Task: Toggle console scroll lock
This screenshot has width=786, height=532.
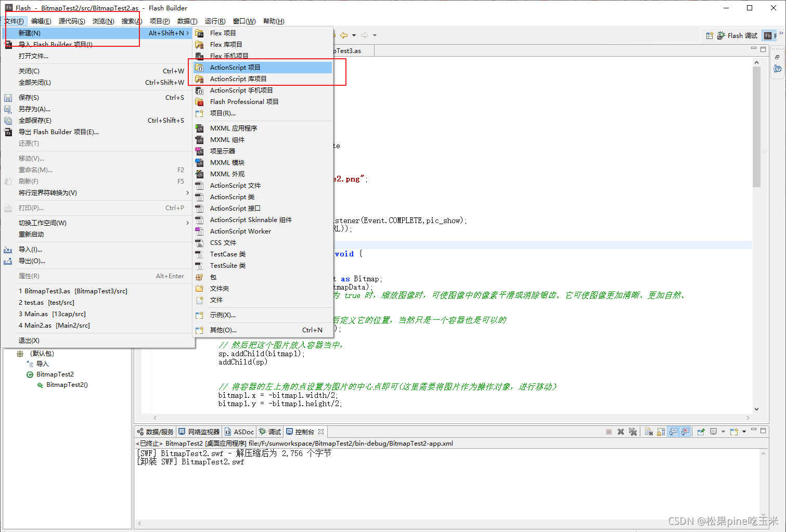Action: 661,432
